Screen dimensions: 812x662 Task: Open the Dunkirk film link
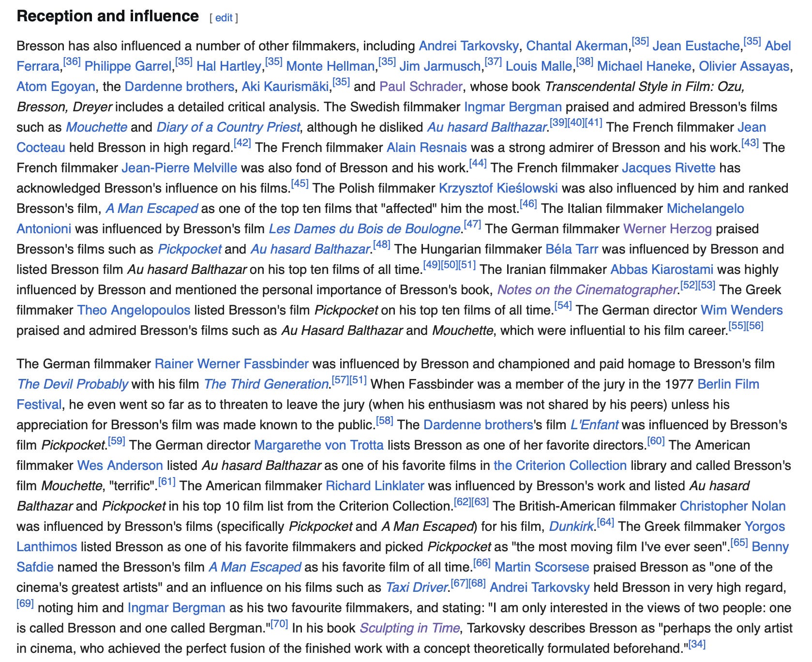point(571,527)
